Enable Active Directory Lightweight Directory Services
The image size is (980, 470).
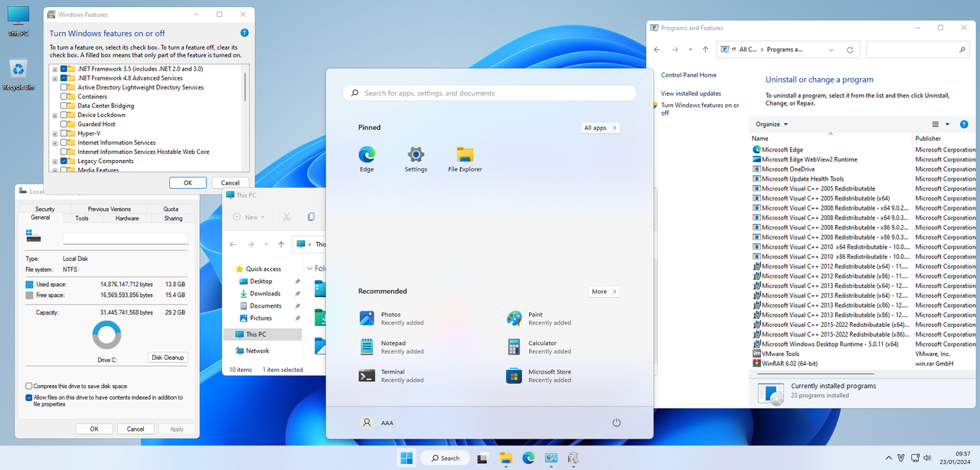(64, 87)
